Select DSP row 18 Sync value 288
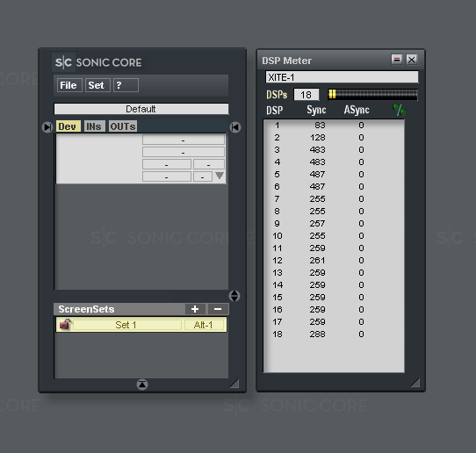 318,334
